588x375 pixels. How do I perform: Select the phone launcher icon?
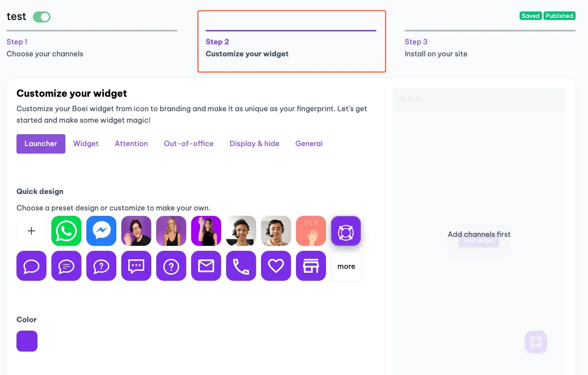point(241,266)
